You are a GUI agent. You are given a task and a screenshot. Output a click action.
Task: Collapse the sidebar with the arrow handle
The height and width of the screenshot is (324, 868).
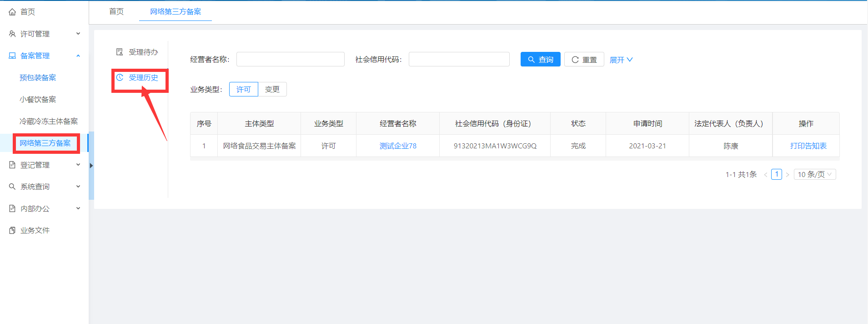click(x=91, y=166)
